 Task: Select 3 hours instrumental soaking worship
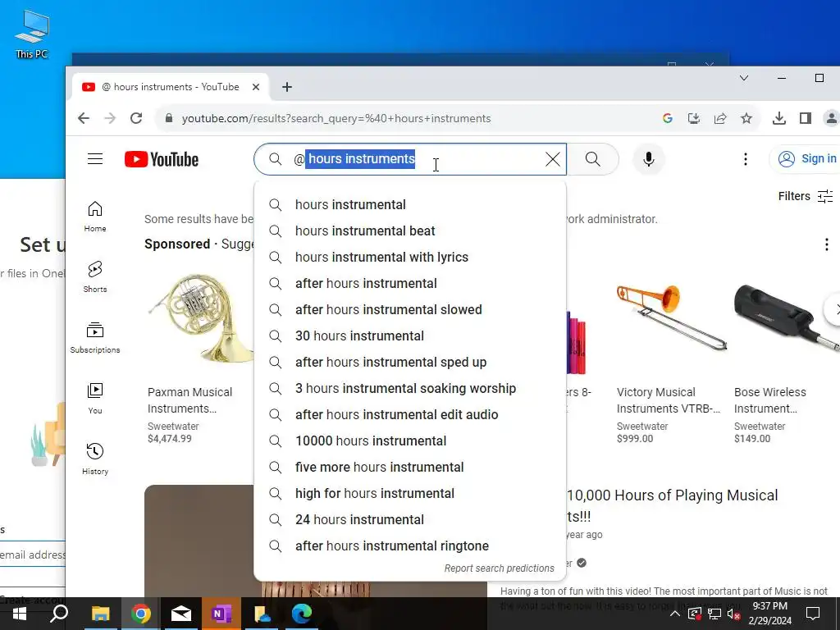click(410, 388)
